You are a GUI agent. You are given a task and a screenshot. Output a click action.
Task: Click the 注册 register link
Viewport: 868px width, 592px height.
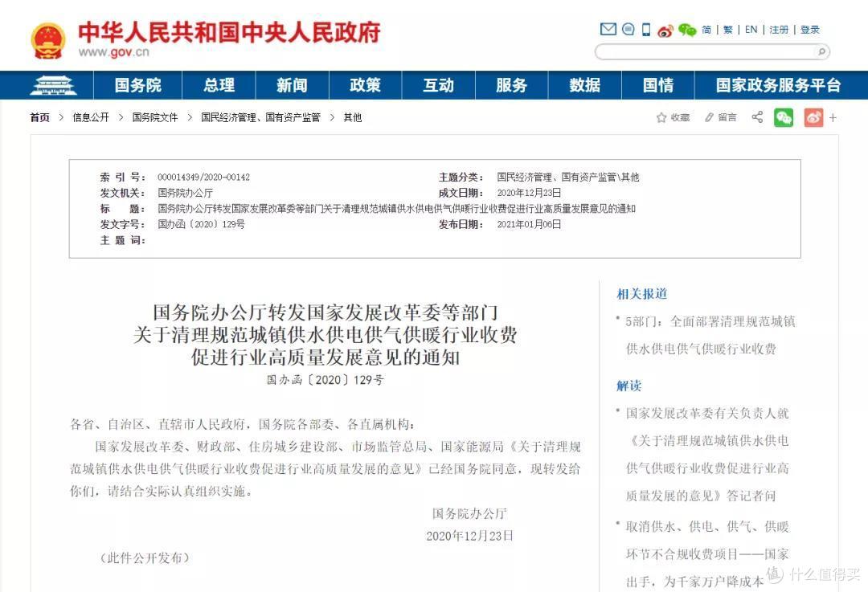point(778,30)
